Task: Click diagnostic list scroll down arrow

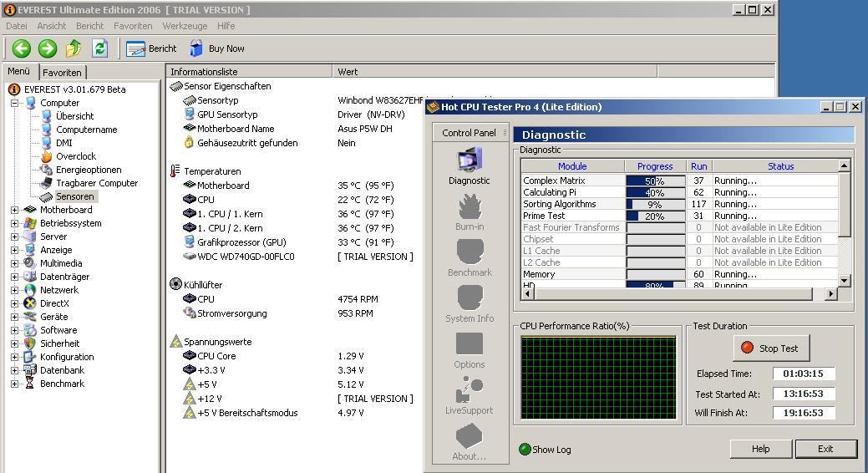Action: tap(844, 280)
